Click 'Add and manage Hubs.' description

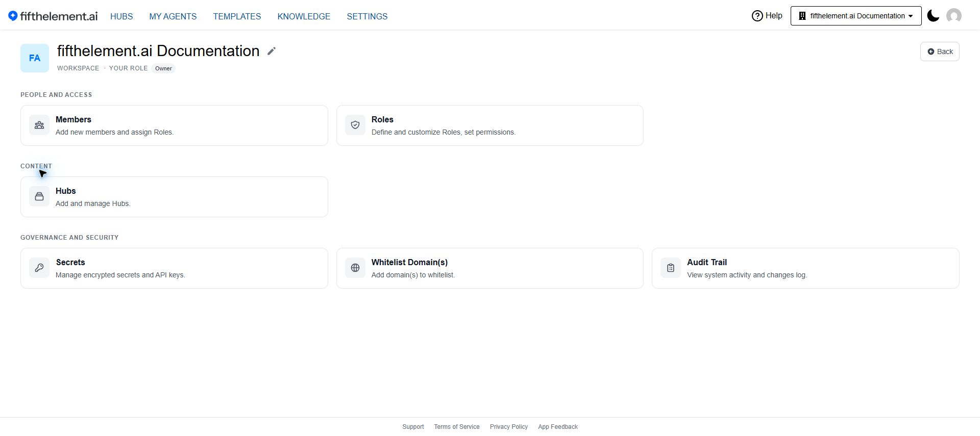tap(93, 203)
